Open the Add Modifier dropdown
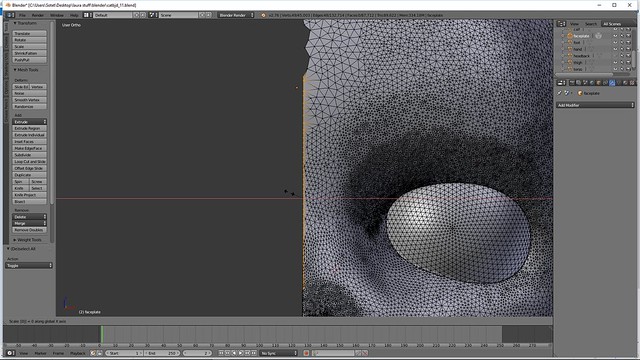This screenshot has height=360, width=640. coord(596,105)
